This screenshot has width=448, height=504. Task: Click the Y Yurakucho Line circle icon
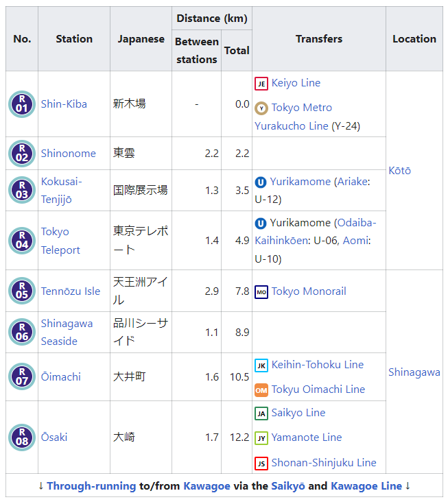tap(261, 108)
